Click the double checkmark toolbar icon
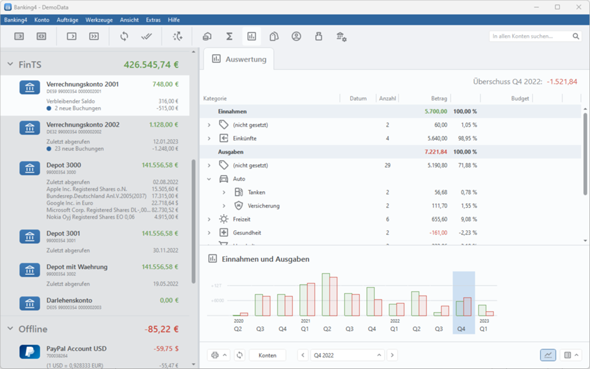Image resolution: width=590 pixels, height=369 pixels. tap(146, 36)
